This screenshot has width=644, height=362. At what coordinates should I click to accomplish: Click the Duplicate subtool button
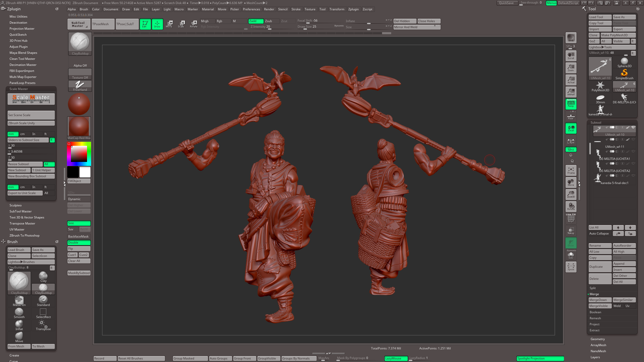[x=600, y=267]
